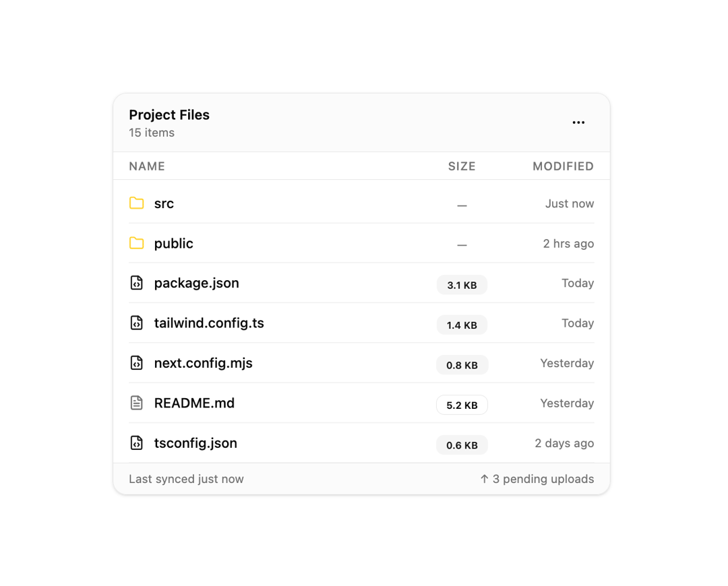Click the '15 items' count label
728x586 pixels.
[152, 133]
